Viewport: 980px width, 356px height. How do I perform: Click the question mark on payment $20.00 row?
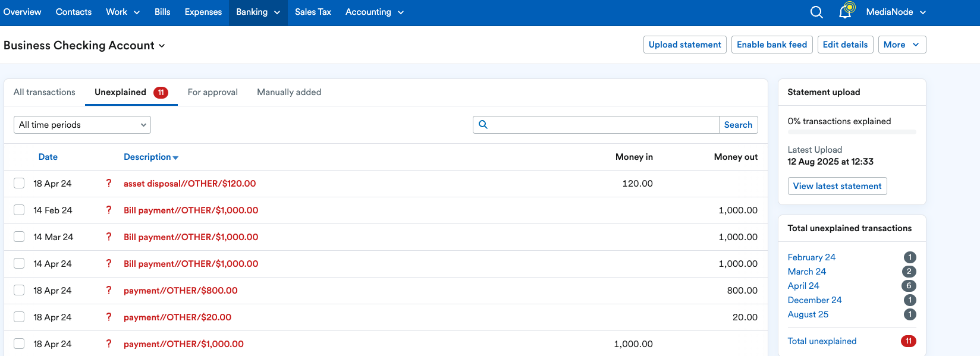pos(108,317)
